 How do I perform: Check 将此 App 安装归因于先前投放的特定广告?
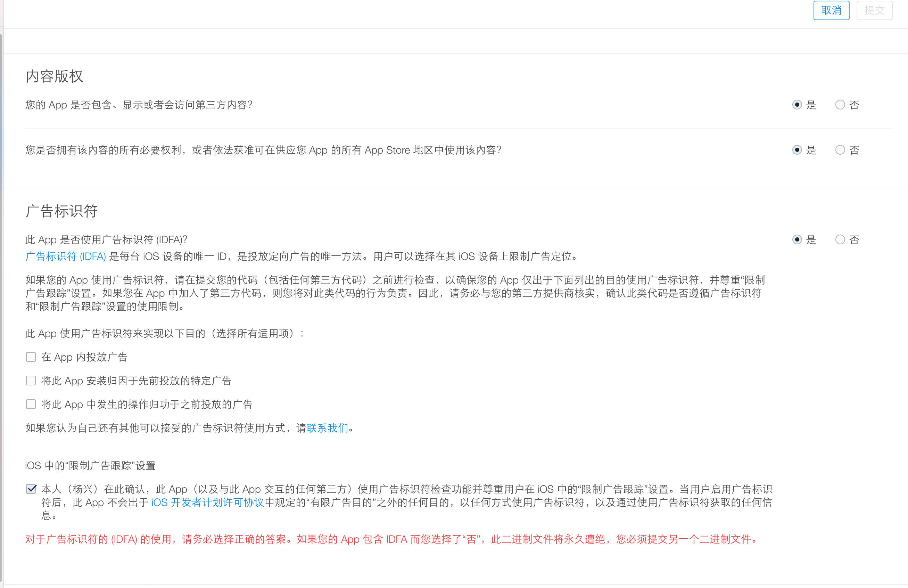(31, 381)
